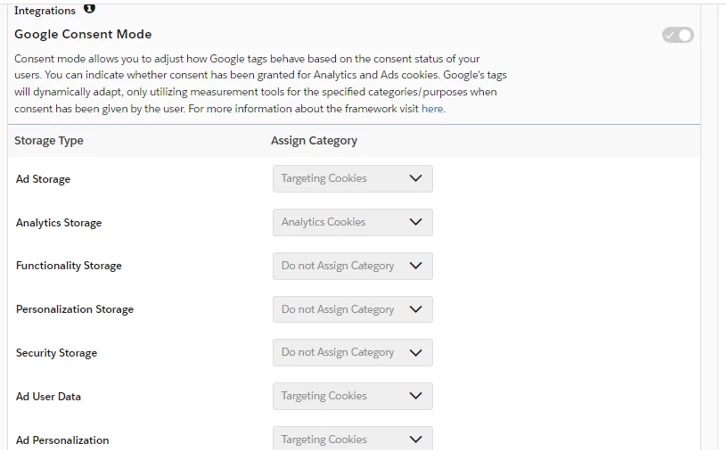Open the Ad Personalization category dropdown

[x=352, y=438]
